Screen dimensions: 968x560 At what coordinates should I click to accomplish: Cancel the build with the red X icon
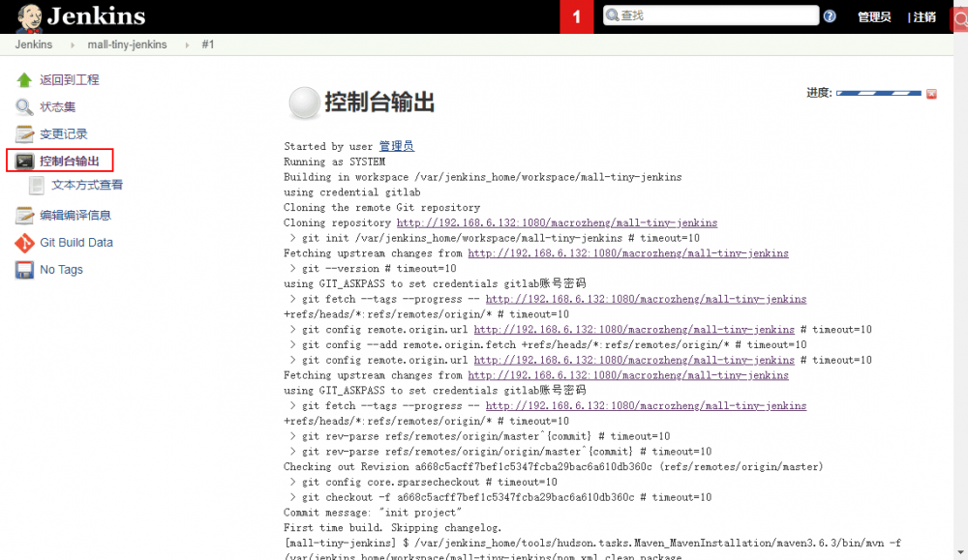point(932,94)
